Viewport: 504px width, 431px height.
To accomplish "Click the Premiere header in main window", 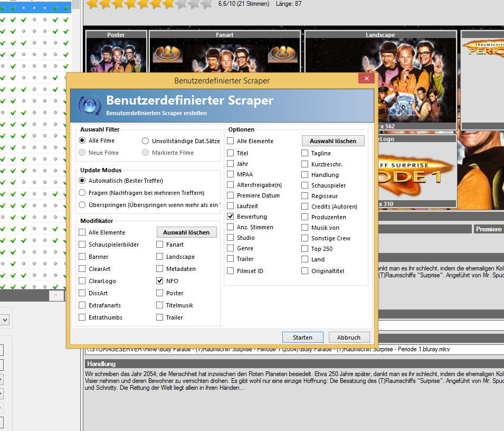I will 489,229.
